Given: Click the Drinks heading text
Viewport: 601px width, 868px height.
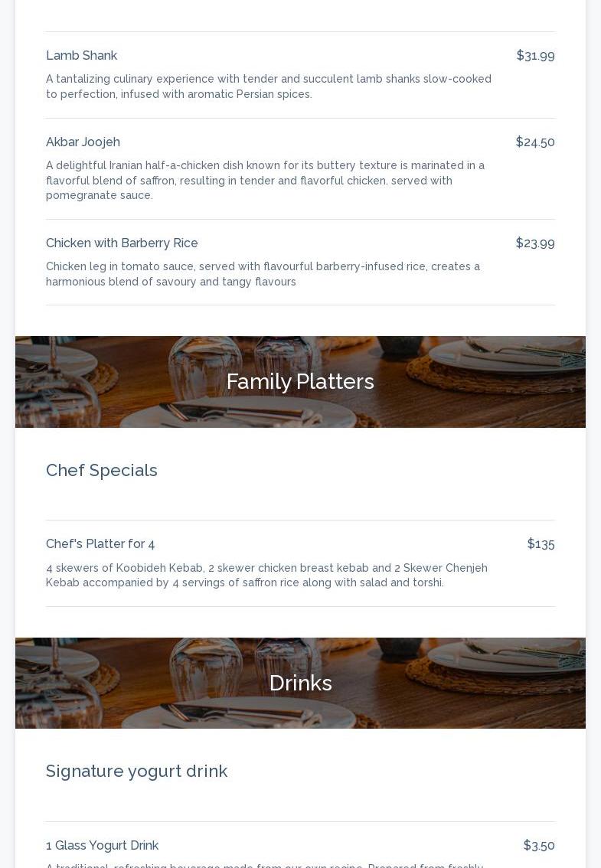Looking at the screenshot, I should point(300,683).
